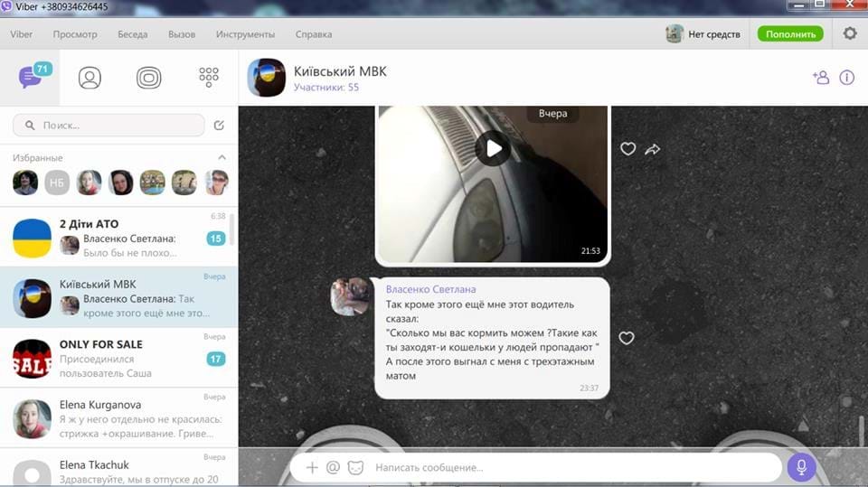The height and width of the screenshot is (487, 868).
Task: Open the Беседа menu
Action: pos(132,34)
